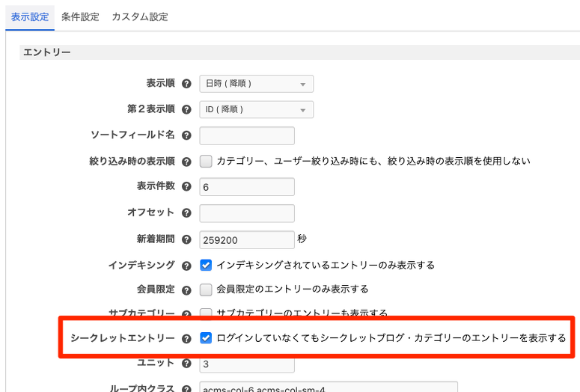The width and height of the screenshot is (580, 392).
Task: Switch to the 条件設定 tab
Action: point(80,16)
